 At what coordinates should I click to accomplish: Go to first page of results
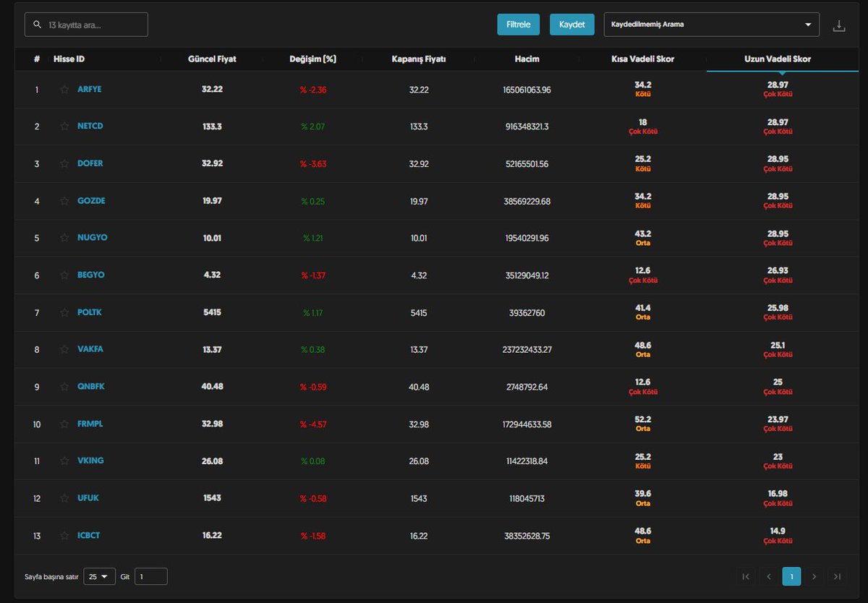746,576
